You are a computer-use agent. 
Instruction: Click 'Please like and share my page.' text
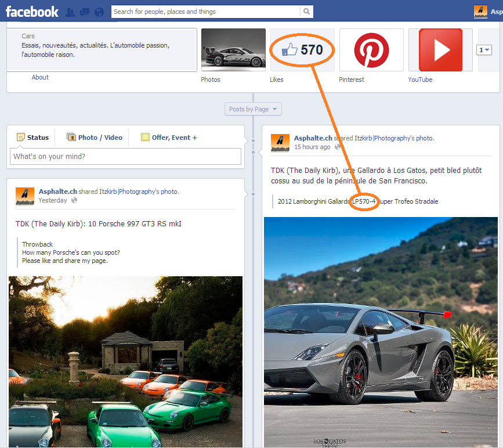(65, 261)
